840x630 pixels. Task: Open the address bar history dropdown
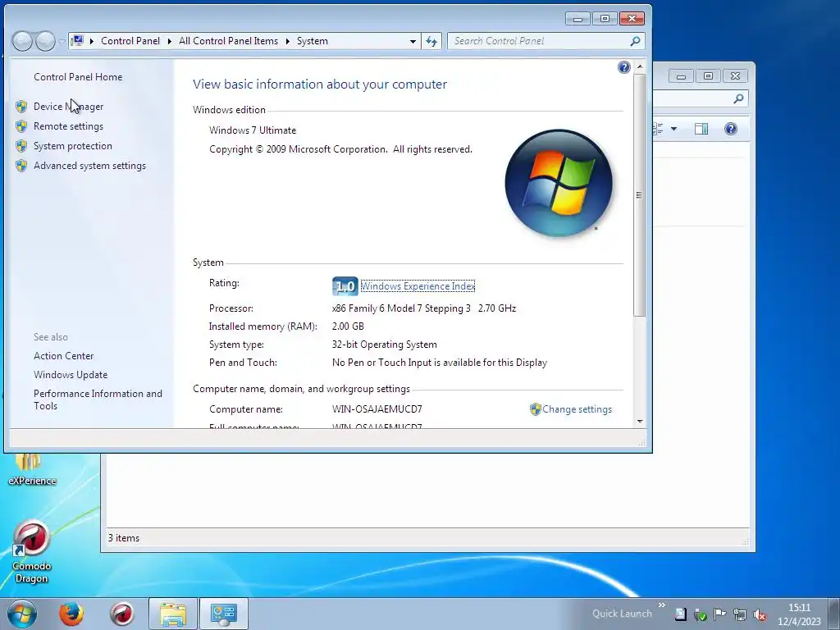(413, 41)
